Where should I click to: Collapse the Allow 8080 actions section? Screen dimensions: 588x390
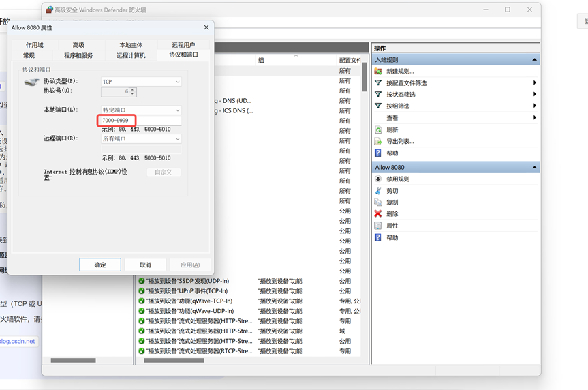(x=534, y=168)
